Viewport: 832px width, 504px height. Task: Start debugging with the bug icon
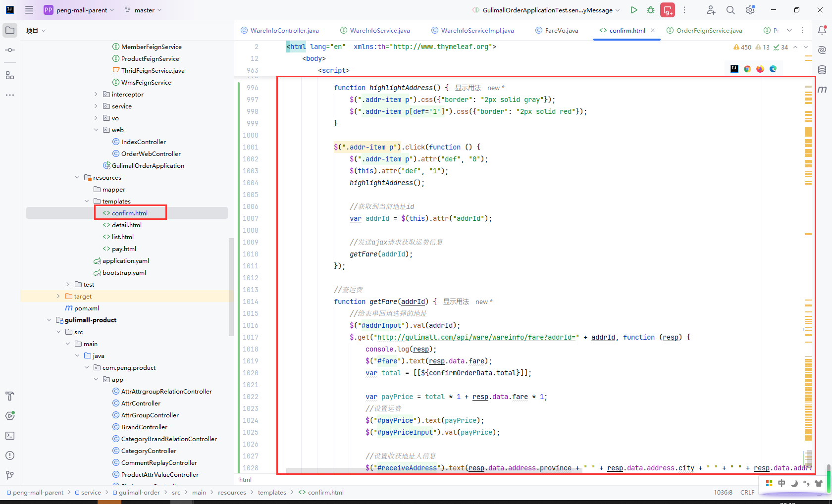[x=651, y=10]
